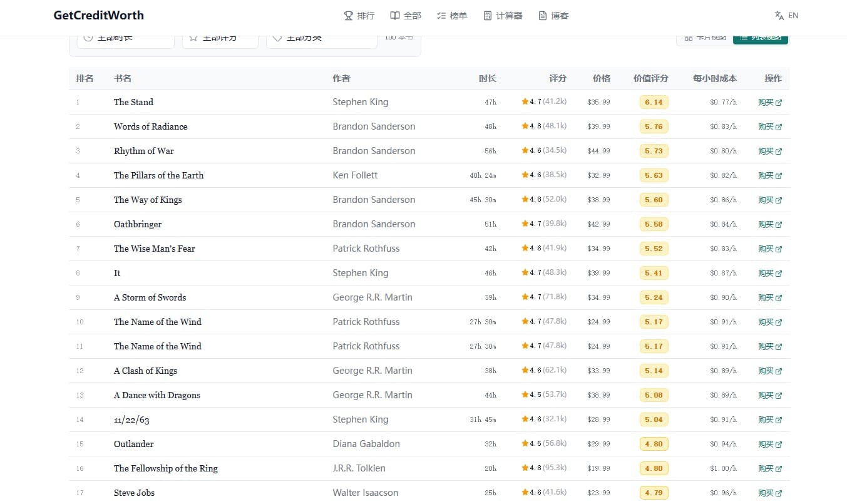
Task: Click the 操作 column header
Action: (x=773, y=78)
